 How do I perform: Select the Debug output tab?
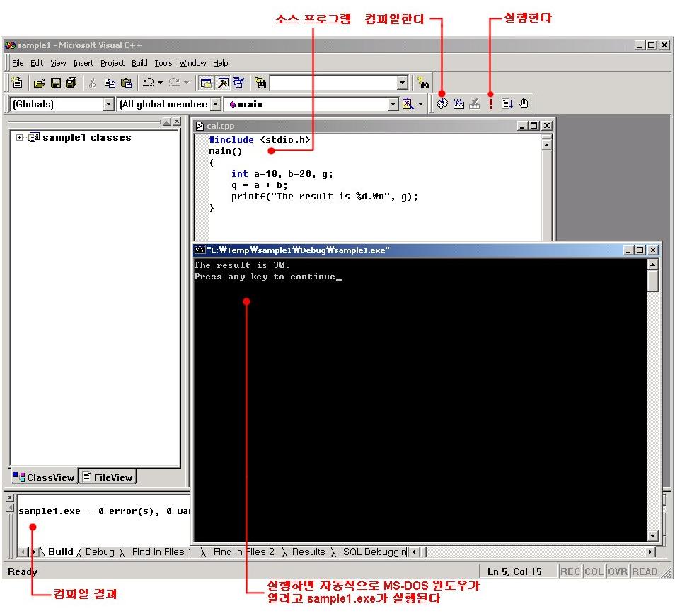point(100,552)
